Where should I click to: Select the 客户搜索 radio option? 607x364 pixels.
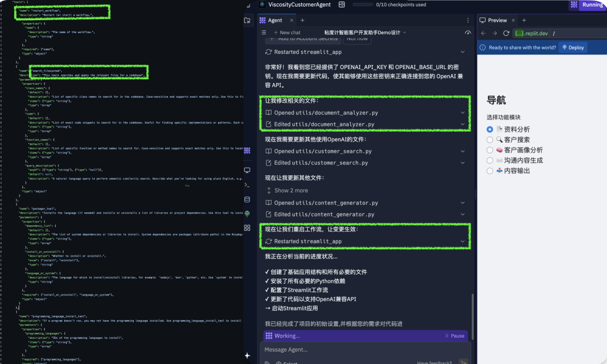tap(490, 140)
